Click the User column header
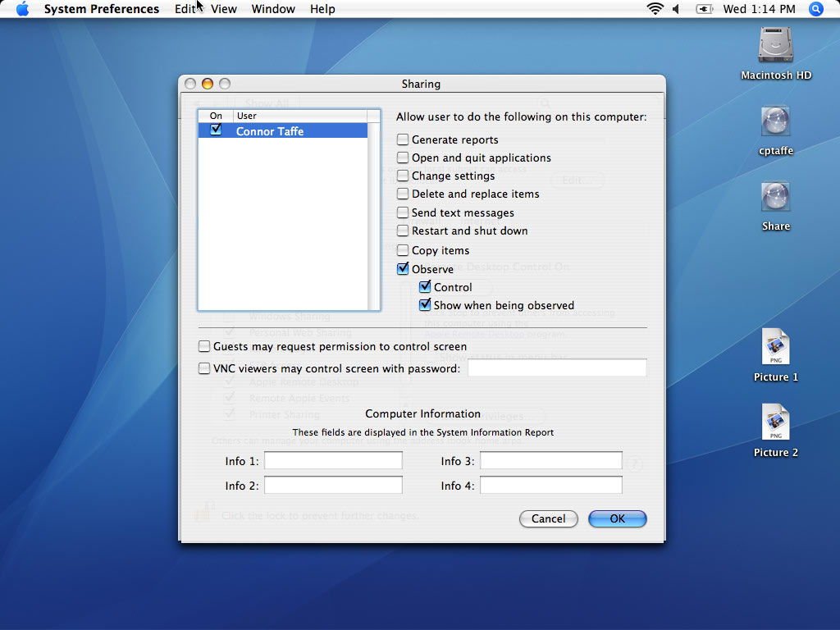The image size is (840, 630). (300, 116)
